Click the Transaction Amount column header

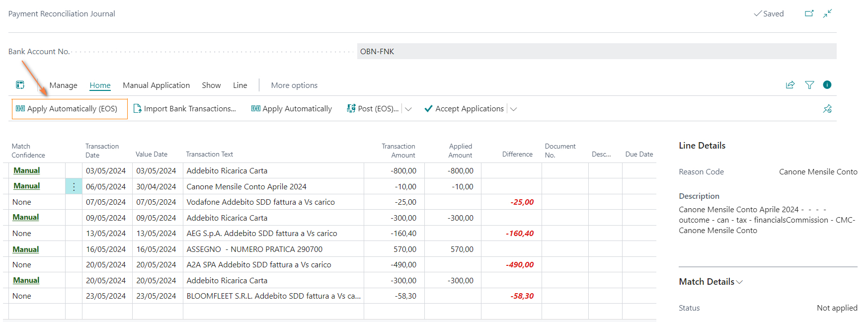tap(398, 151)
